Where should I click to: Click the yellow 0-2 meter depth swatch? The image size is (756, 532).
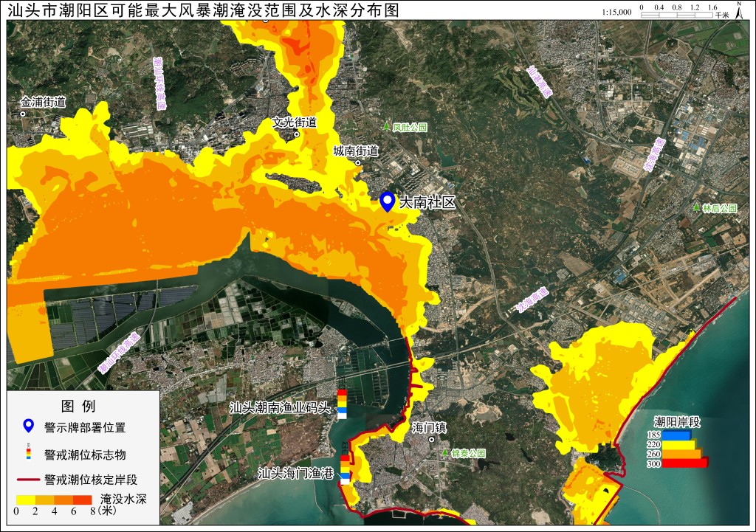[x=26, y=500]
